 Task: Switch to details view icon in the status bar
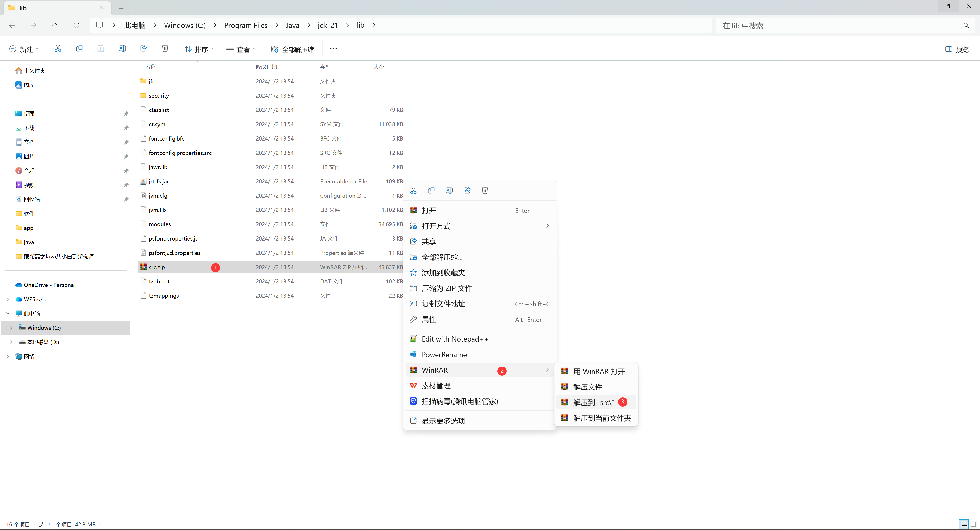click(964, 524)
